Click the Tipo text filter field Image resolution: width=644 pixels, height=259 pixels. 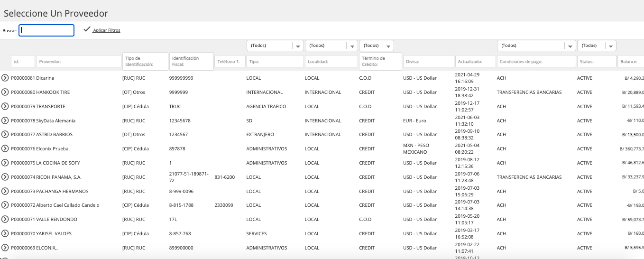coord(275,61)
